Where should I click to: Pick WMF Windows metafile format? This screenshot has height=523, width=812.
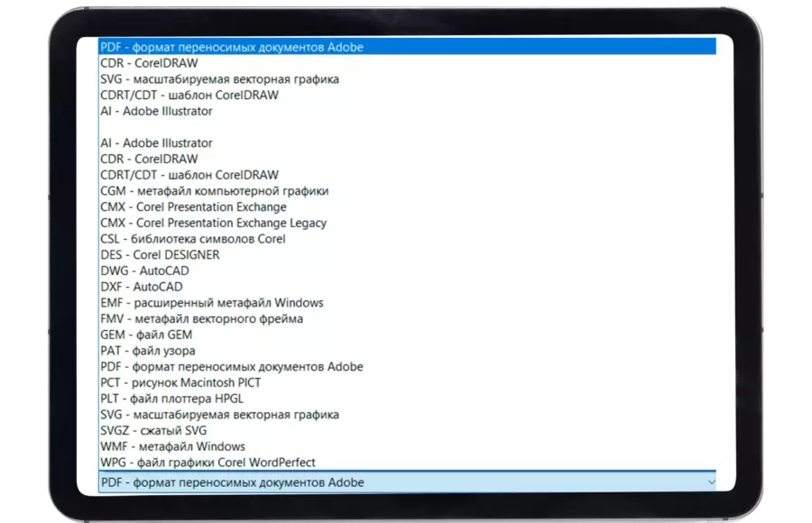[174, 446]
